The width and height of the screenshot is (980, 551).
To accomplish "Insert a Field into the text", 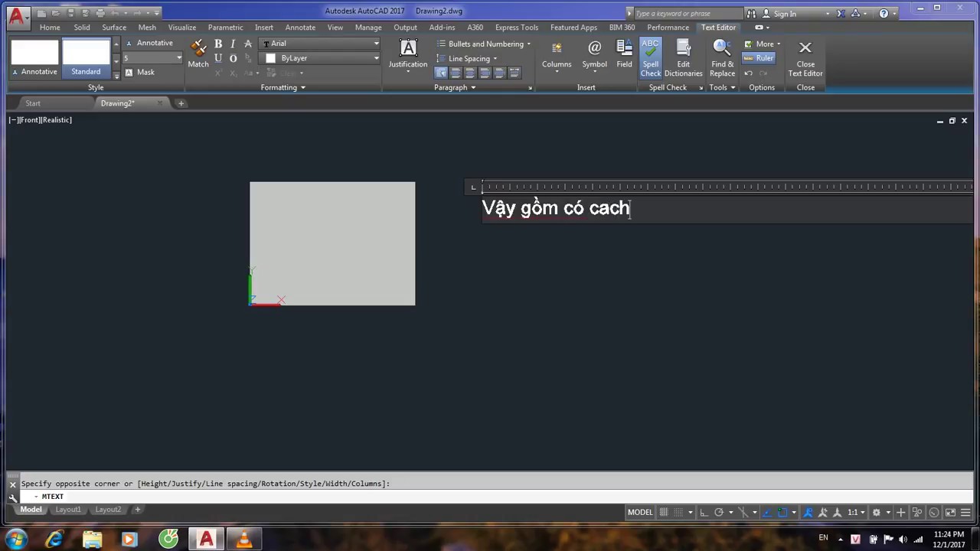I will (624, 54).
